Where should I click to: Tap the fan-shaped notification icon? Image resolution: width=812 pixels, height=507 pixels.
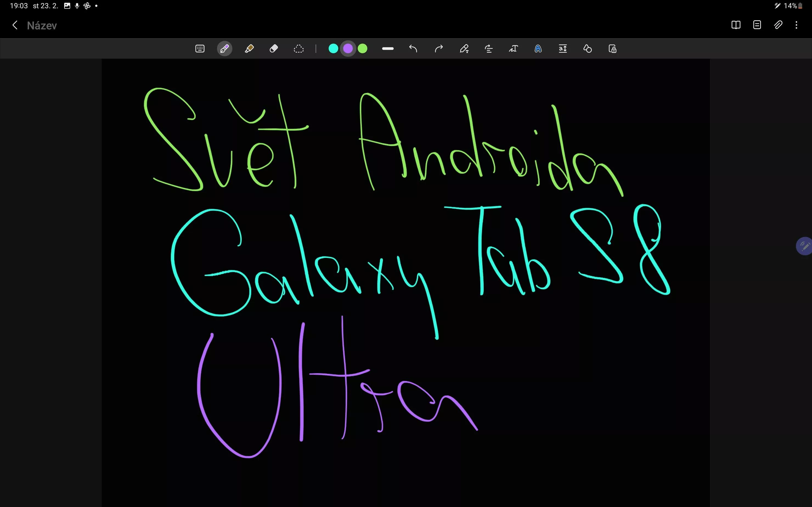click(x=87, y=6)
